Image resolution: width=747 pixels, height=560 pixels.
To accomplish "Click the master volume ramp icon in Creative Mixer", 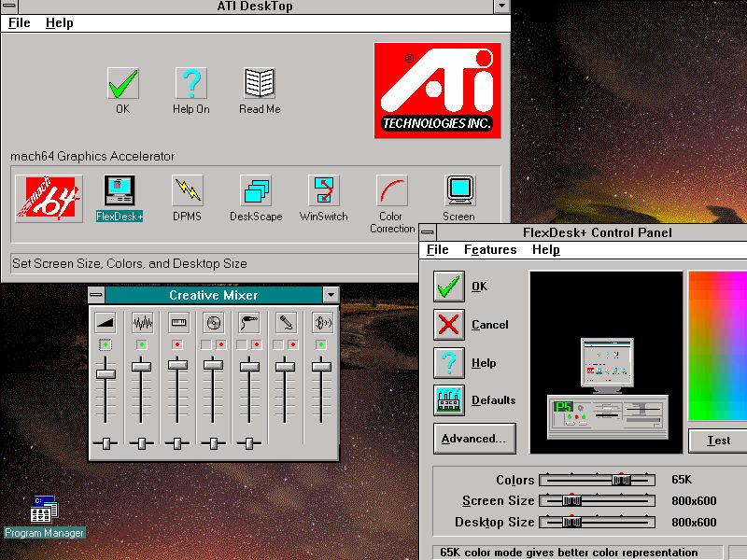I will point(106,322).
